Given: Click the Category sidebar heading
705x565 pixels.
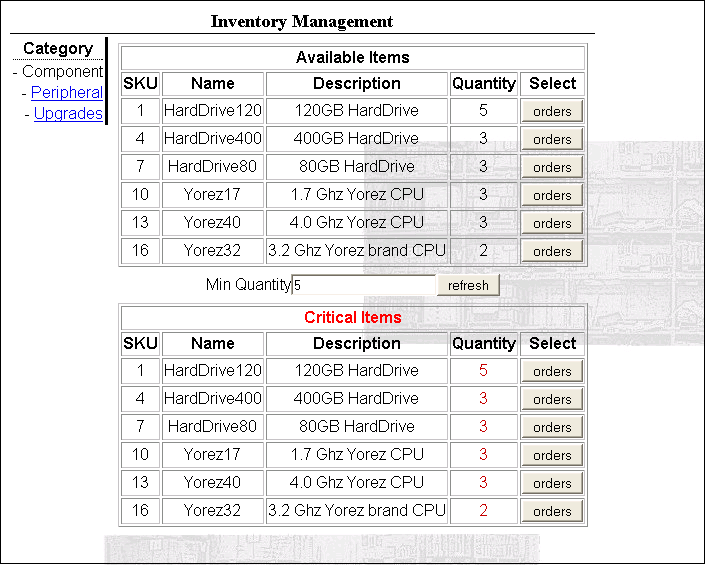Looking at the screenshot, I should pyautogui.click(x=58, y=49).
